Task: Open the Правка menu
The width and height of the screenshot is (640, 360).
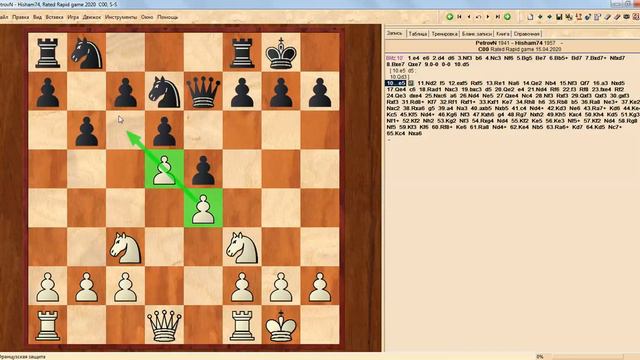Action: pos(20,17)
